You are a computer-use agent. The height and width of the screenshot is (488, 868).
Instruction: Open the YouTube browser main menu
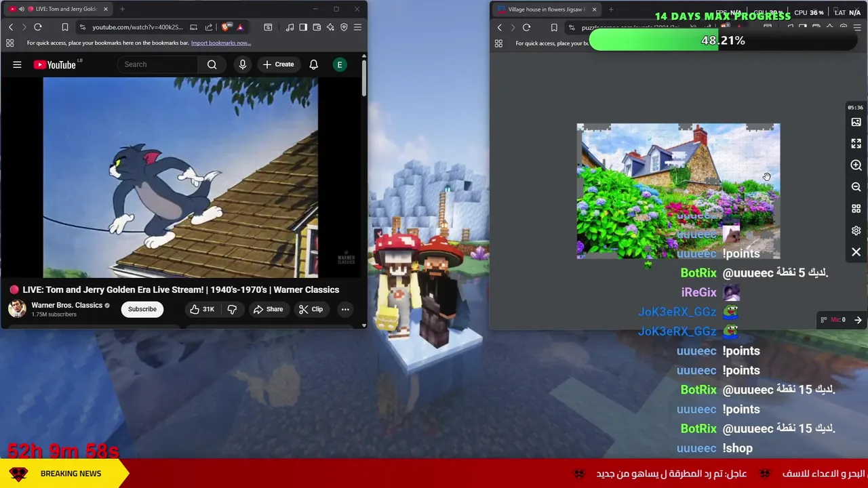(357, 27)
